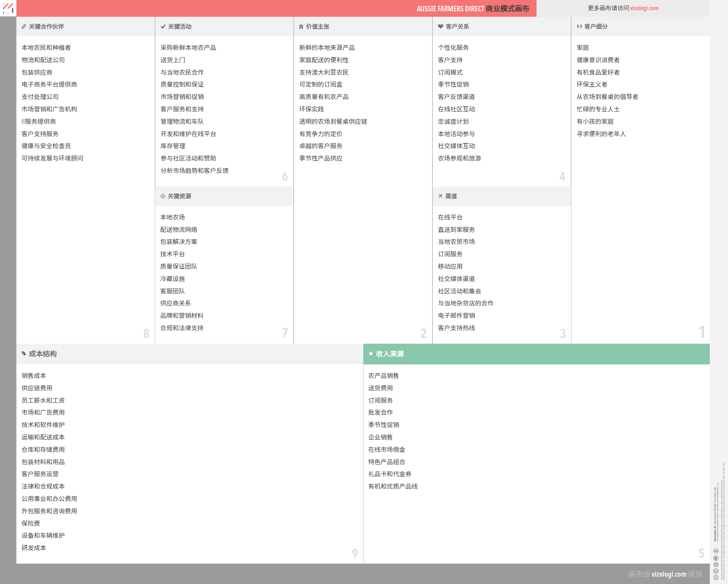The height and width of the screenshot is (584, 728).
Task: Click the globe icon beside 关键资源
Action: 163,196
